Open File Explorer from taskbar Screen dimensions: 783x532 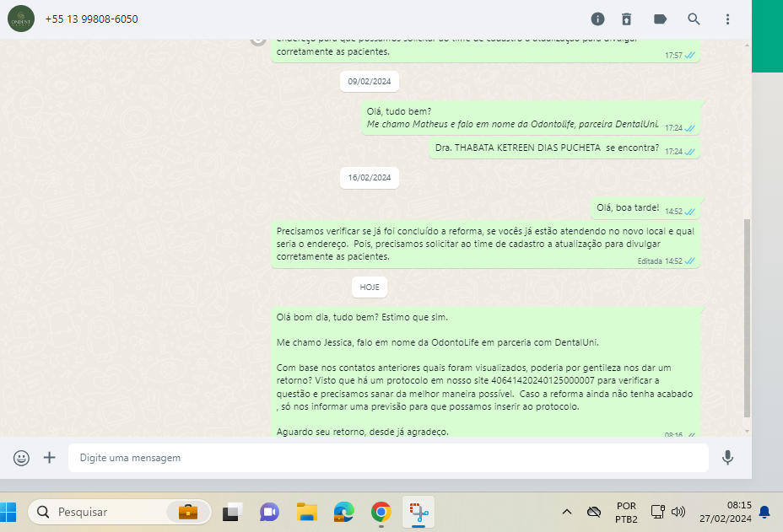click(x=306, y=512)
